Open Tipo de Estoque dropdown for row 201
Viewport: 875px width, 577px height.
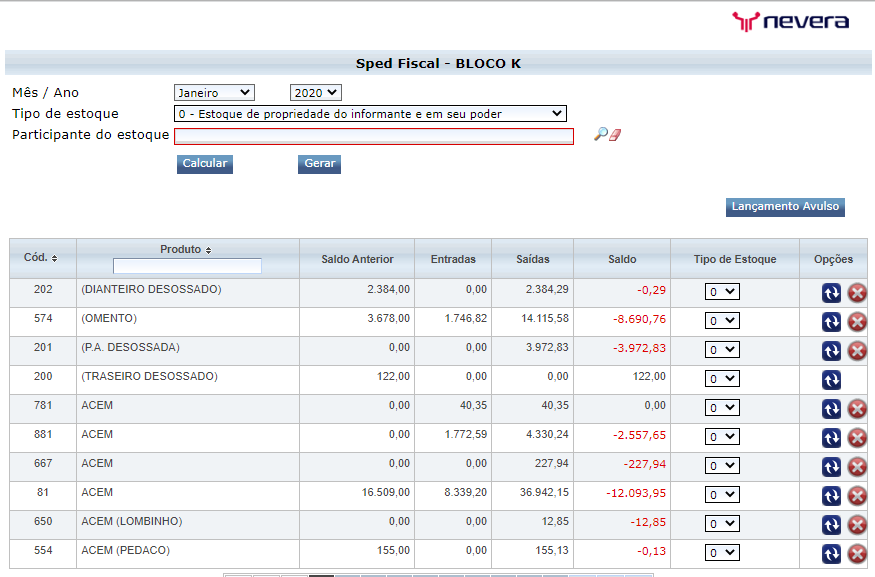click(x=722, y=350)
